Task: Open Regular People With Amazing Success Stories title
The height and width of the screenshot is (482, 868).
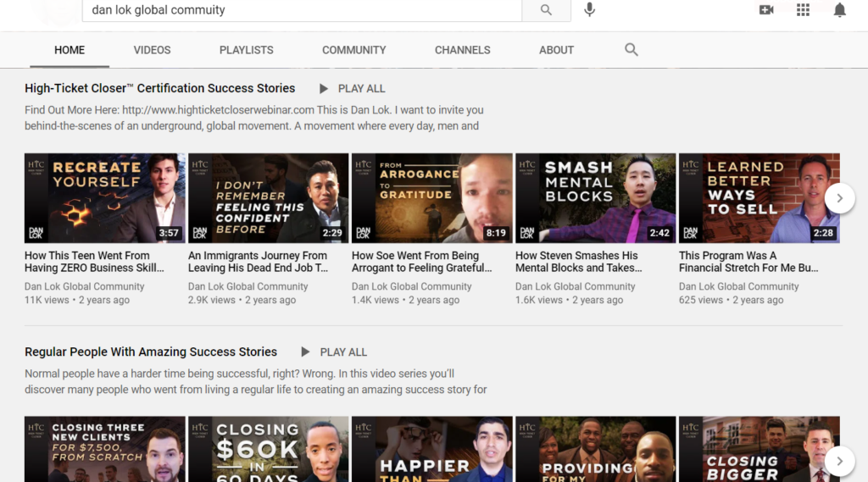Action: tap(151, 352)
